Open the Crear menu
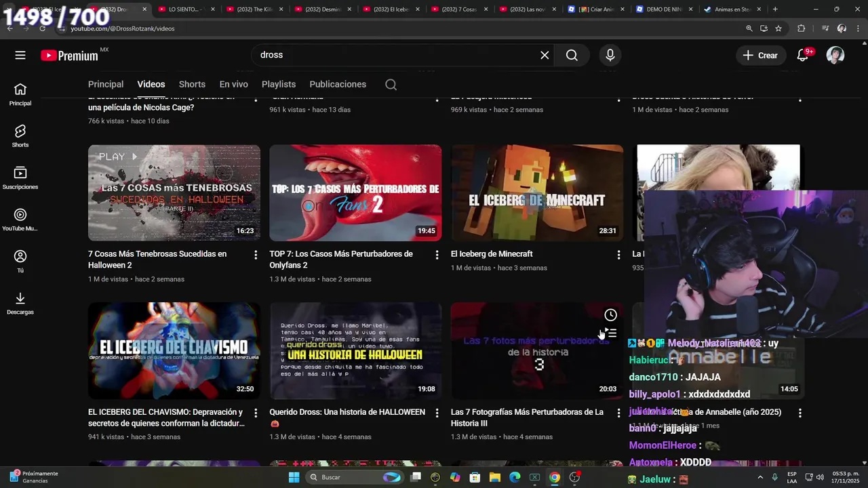This screenshot has height=488, width=868. pyautogui.click(x=761, y=56)
